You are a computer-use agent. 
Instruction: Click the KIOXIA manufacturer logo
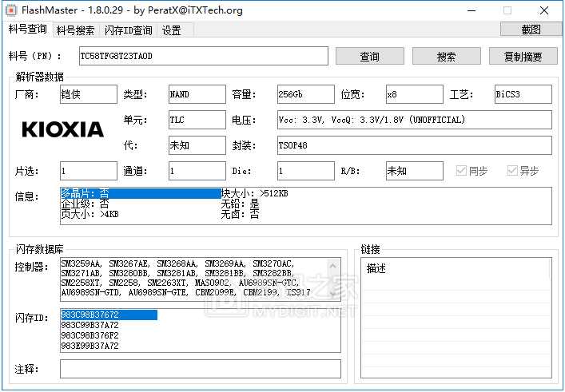[62, 129]
